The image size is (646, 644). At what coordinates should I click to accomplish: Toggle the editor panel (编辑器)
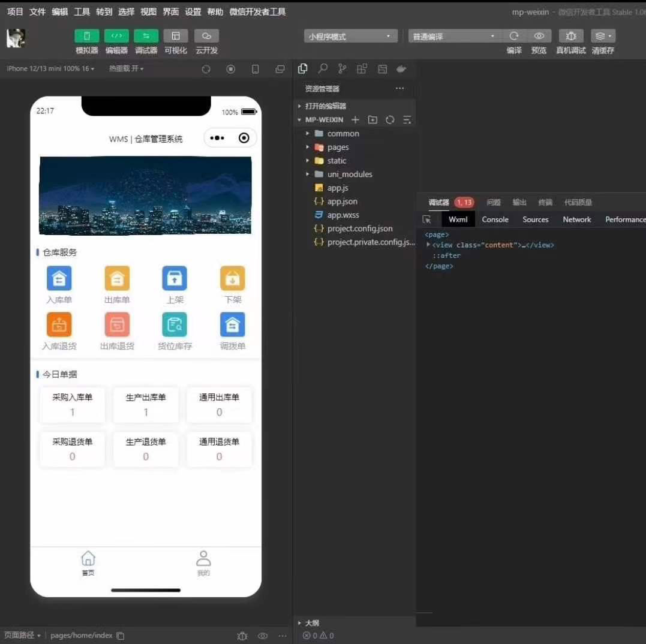pyautogui.click(x=116, y=36)
